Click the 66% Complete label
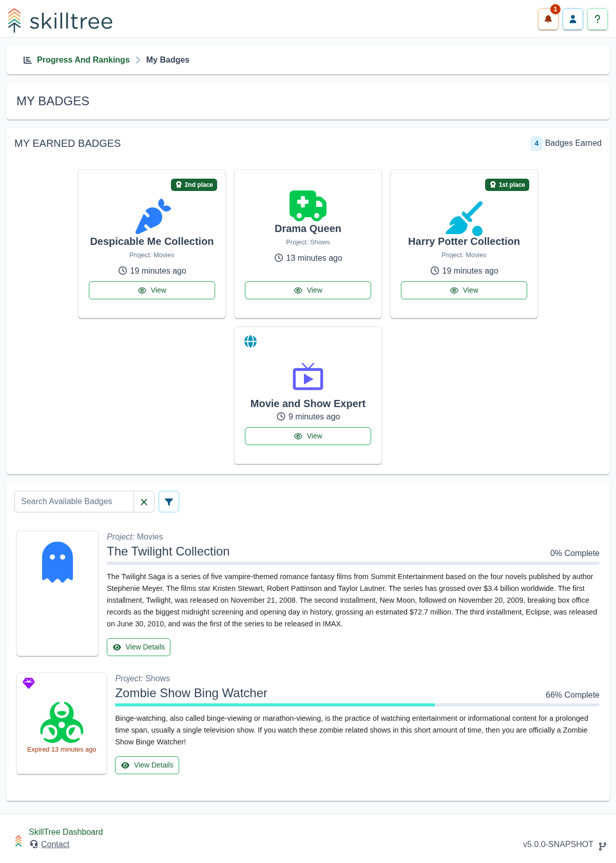 [x=572, y=695]
